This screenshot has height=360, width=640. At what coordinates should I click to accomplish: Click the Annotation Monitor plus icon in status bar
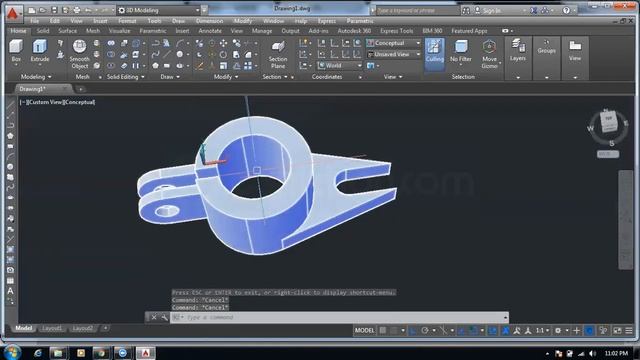click(576, 330)
